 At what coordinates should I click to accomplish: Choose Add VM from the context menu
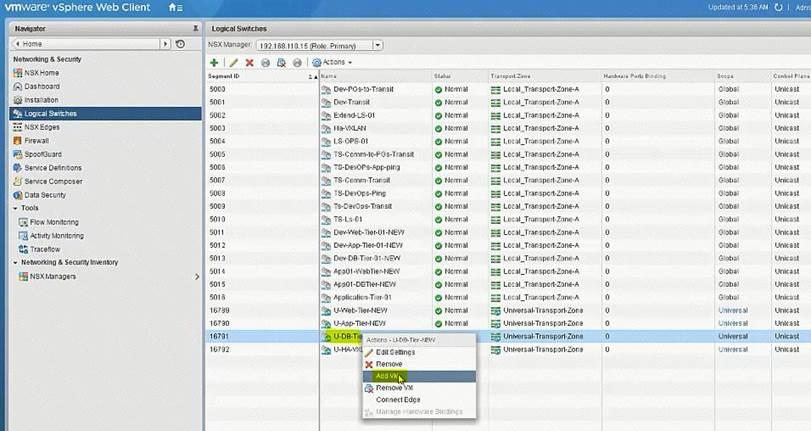389,376
